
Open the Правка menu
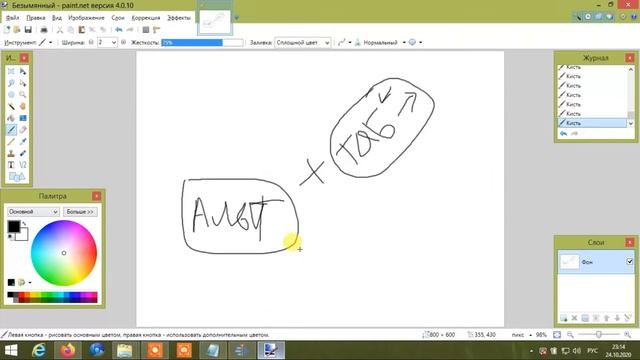click(x=36, y=18)
